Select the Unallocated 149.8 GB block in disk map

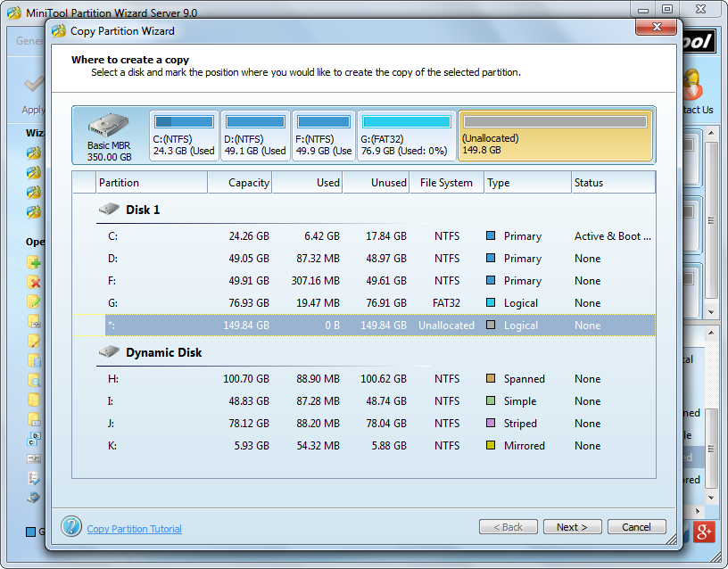(x=555, y=136)
